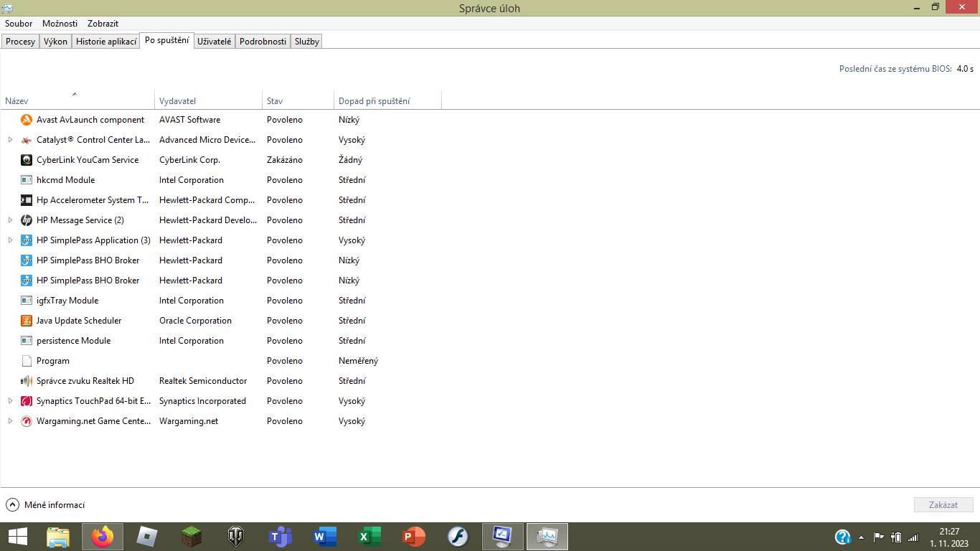This screenshot has height=551, width=980.
Task: Launch Roblox from the taskbar
Action: click(147, 537)
